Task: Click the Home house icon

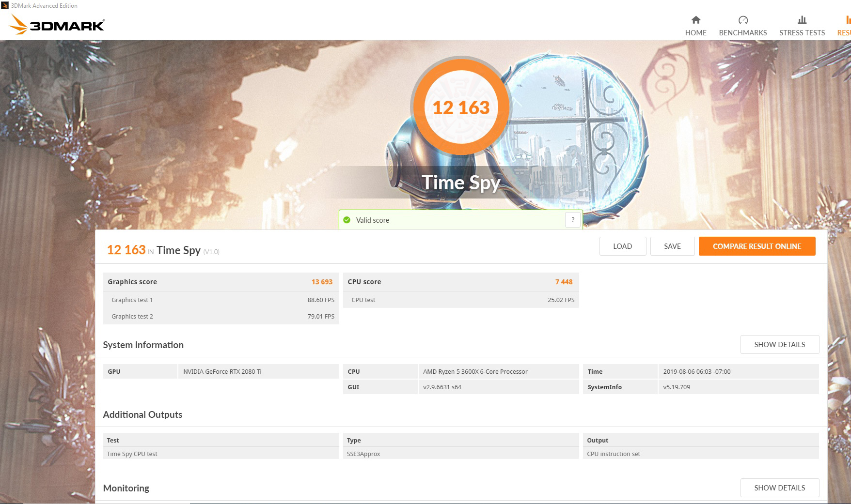Action: [x=695, y=20]
